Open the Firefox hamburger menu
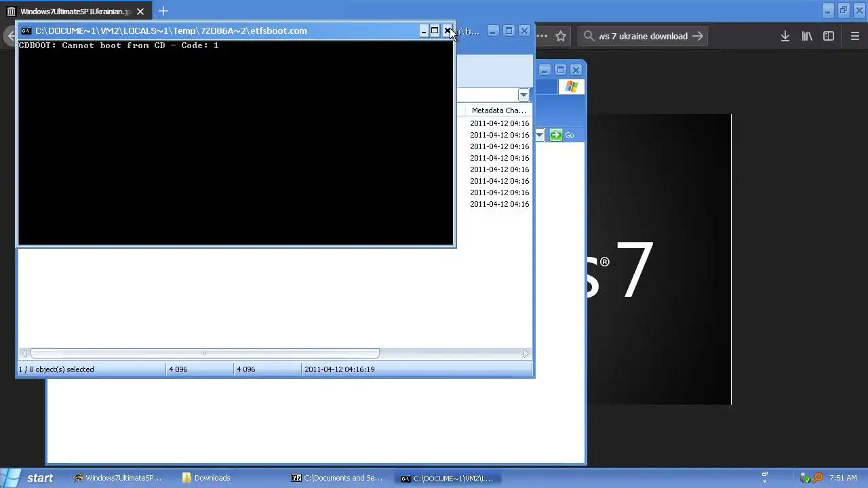This screenshot has width=868, height=488. (x=854, y=37)
